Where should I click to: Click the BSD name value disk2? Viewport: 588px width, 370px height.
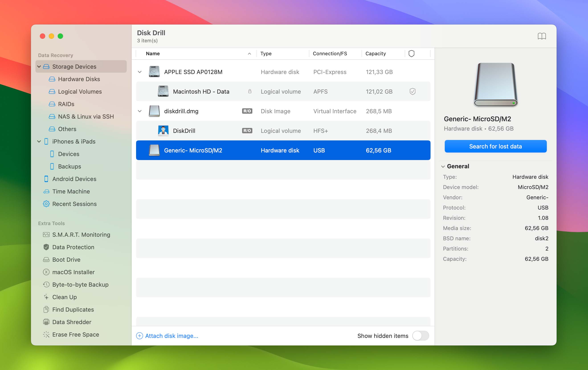click(542, 238)
